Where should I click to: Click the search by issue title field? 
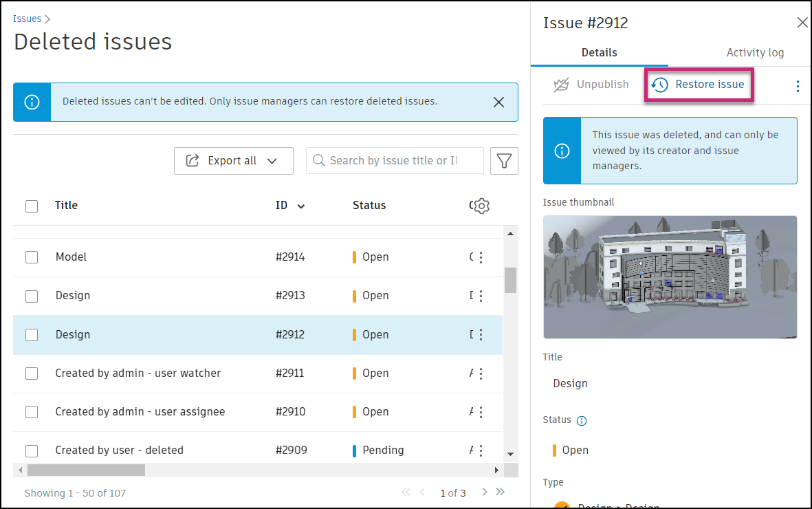tap(395, 161)
